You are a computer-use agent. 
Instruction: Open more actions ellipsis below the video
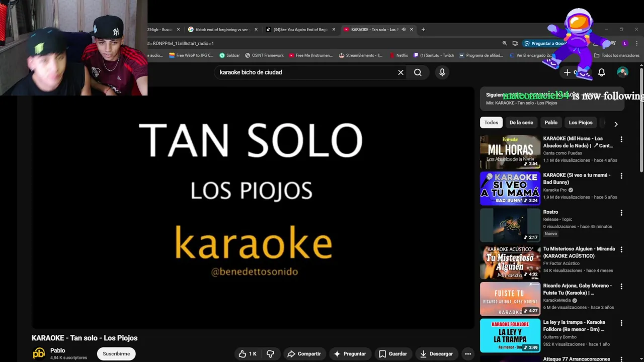[468, 354]
